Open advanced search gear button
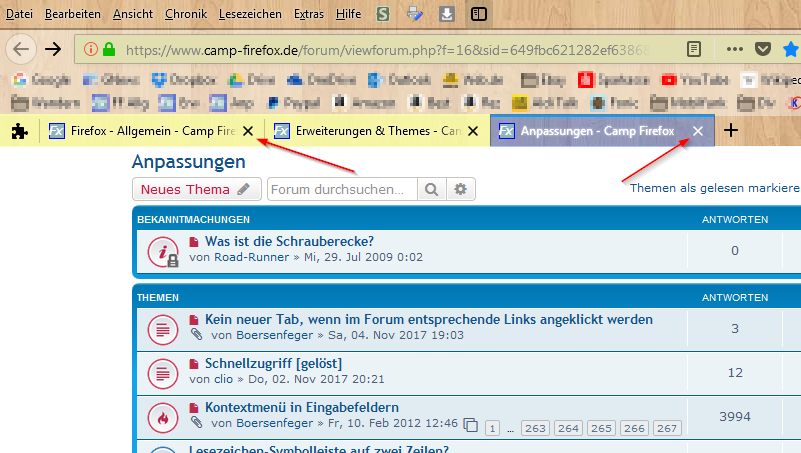This screenshot has height=453, width=801. [461, 189]
